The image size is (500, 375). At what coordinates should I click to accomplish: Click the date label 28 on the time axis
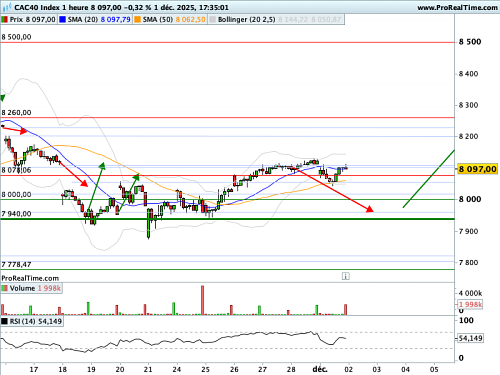[291, 369]
